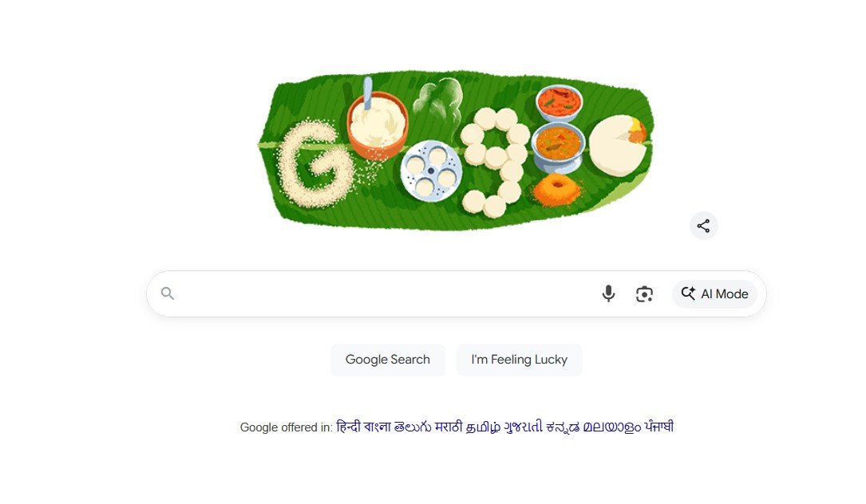866x504 pixels.
Task: Click the orange vada in the doodle
Action: pyautogui.click(x=557, y=189)
